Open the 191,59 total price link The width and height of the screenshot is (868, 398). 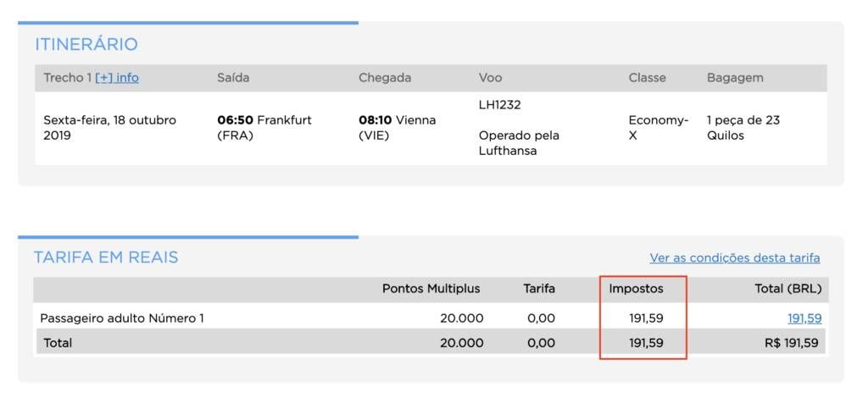804,318
